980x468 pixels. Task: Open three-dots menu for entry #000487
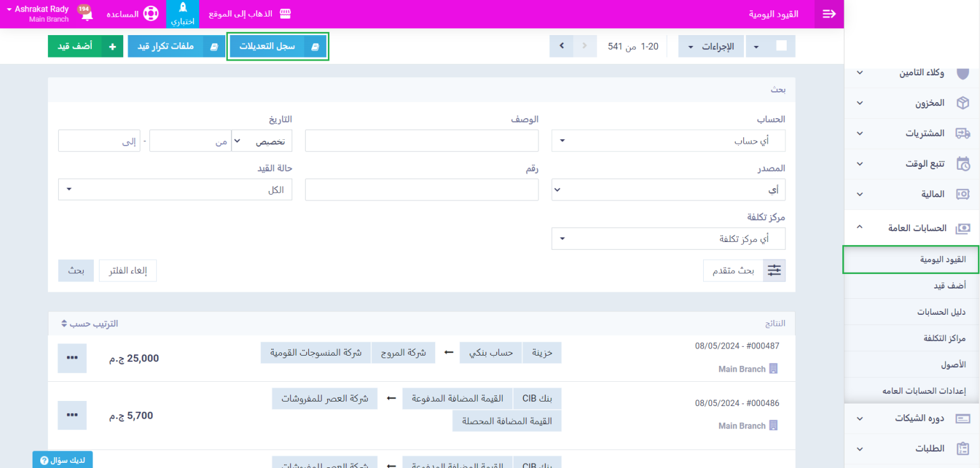[x=72, y=358]
